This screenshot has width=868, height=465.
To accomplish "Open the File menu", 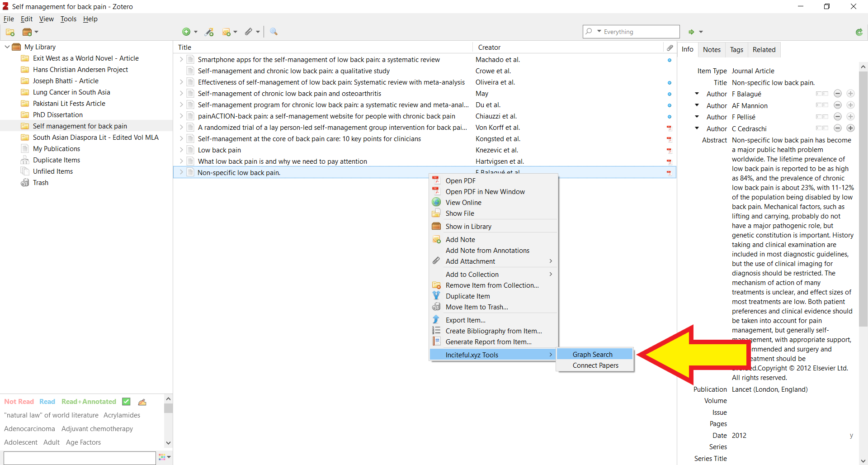I will point(9,19).
